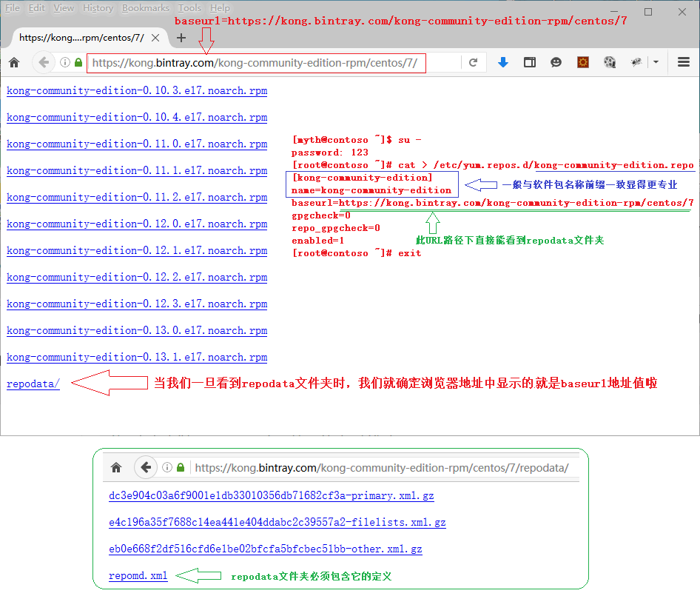Click the film reel extension icon
700x599 pixels.
pos(610,62)
